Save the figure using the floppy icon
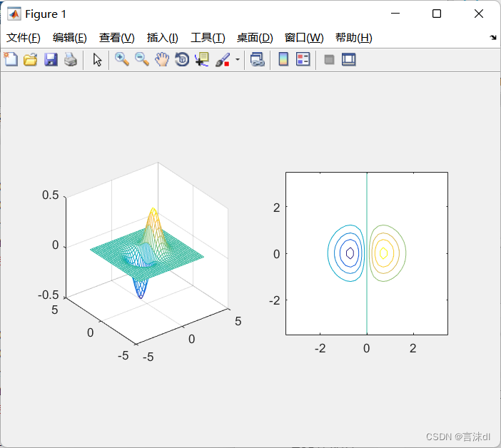This screenshot has height=448, width=501. 51,60
